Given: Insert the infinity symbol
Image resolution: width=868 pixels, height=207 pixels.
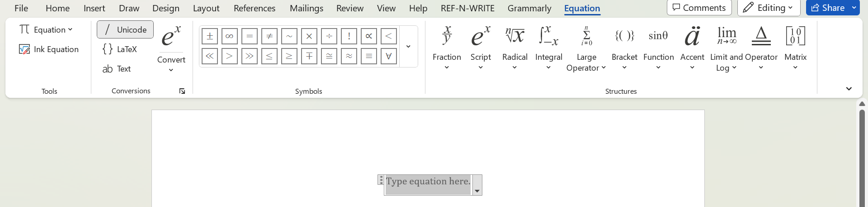Looking at the screenshot, I should [230, 36].
